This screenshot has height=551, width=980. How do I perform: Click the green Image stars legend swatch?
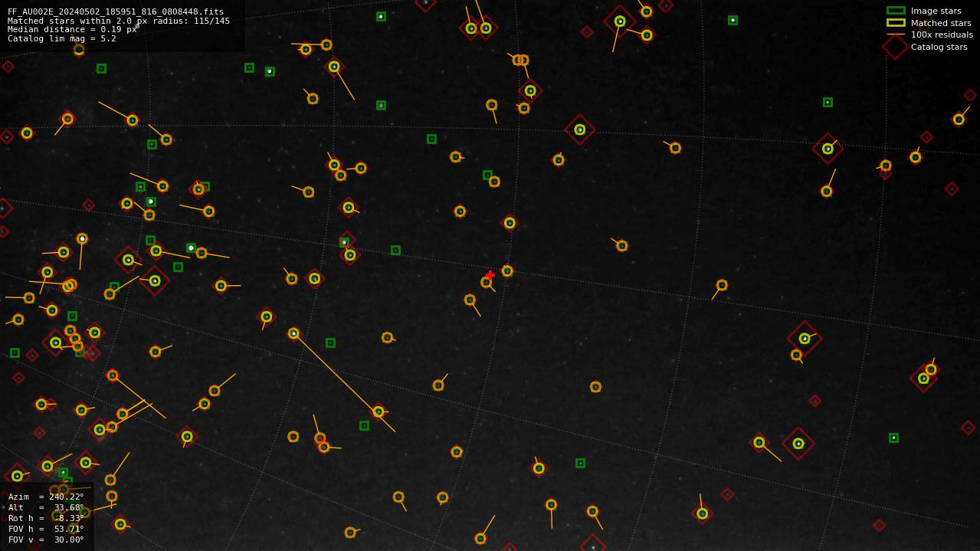pyautogui.click(x=896, y=11)
